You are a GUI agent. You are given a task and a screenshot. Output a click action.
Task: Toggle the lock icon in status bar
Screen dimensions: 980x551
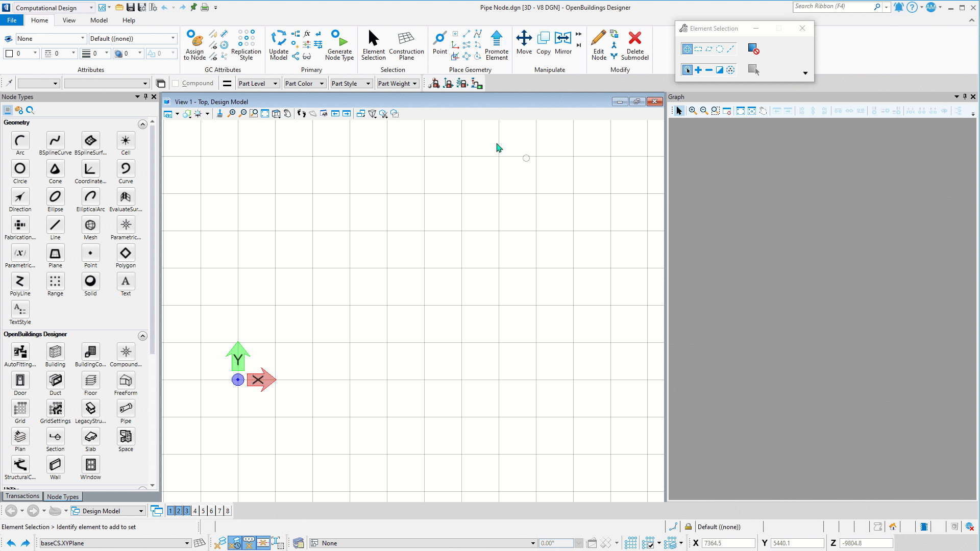coord(688,527)
